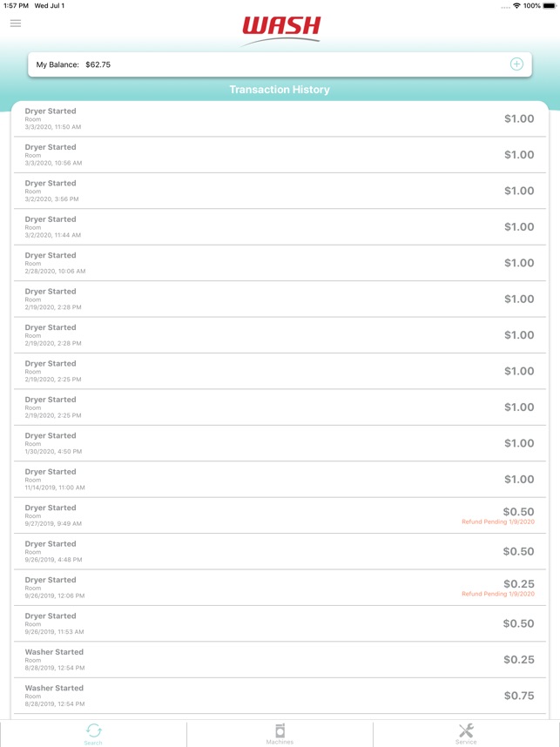Open Dryer Started 9/26/2019, 4:48 PM entry

(280, 551)
